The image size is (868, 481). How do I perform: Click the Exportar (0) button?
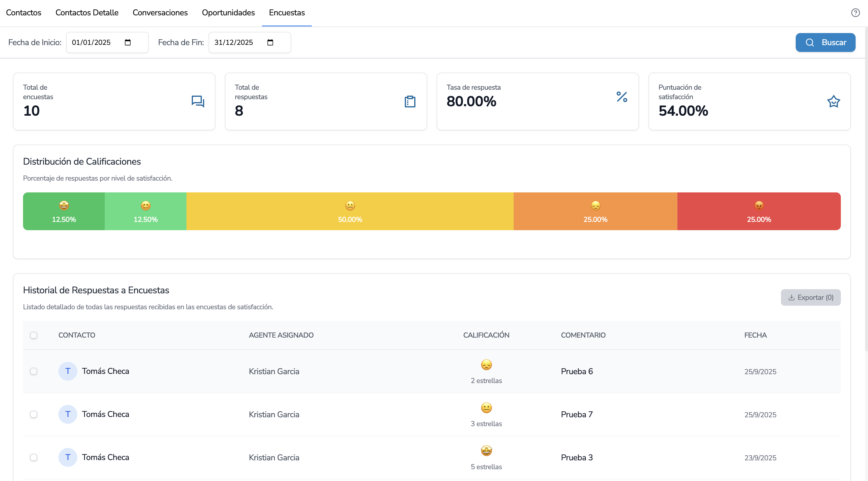click(x=810, y=297)
